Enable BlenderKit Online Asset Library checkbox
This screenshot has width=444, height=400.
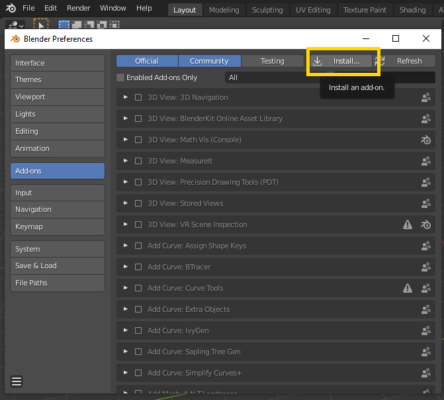(x=138, y=119)
